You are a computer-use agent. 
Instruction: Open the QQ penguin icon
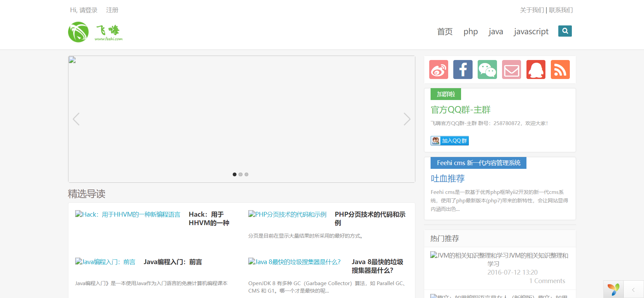(x=536, y=69)
